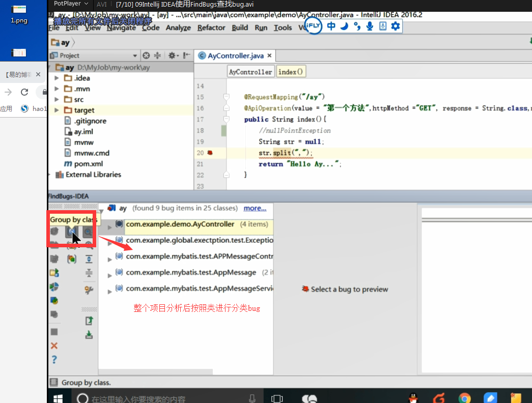
Task: Click Scroll from Source in Project panel
Action: click(x=146, y=55)
